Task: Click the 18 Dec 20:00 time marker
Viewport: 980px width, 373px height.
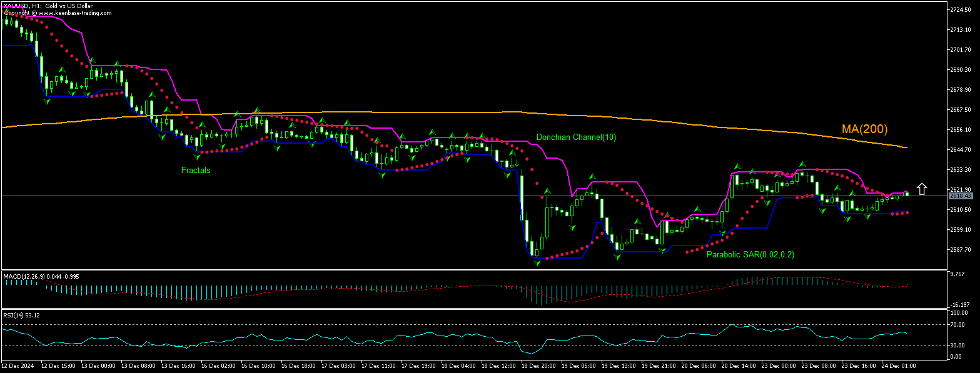Action: 538,364
